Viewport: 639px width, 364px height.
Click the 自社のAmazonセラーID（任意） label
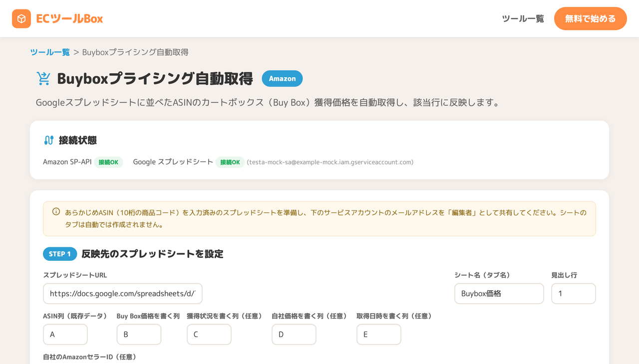(x=90, y=357)
